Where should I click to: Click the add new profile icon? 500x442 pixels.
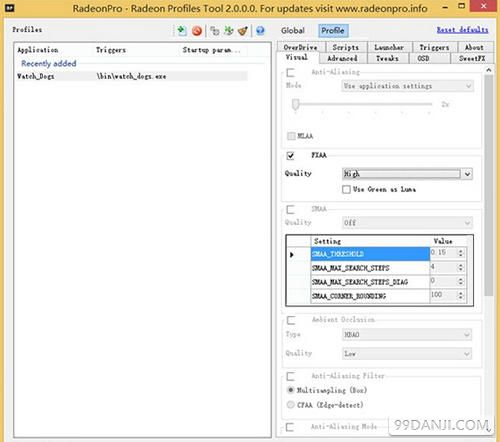(x=182, y=31)
